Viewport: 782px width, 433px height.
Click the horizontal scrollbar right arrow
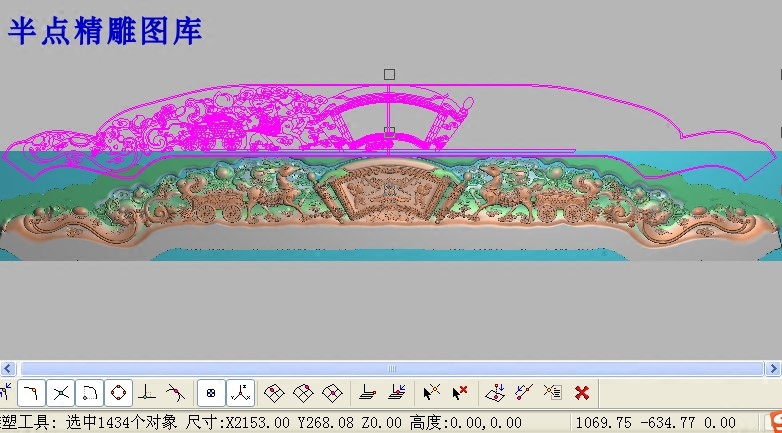pyautogui.click(x=774, y=369)
